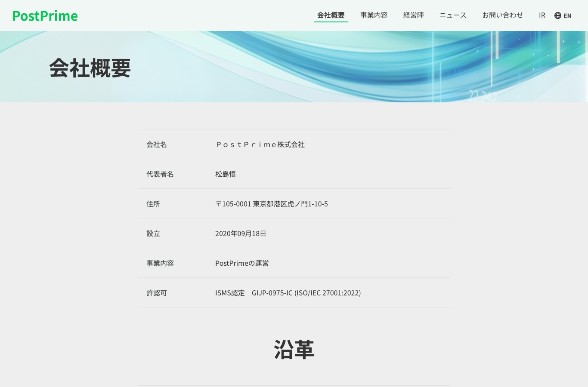Select the 住所 row label
This screenshot has width=588, height=387.
(153, 204)
